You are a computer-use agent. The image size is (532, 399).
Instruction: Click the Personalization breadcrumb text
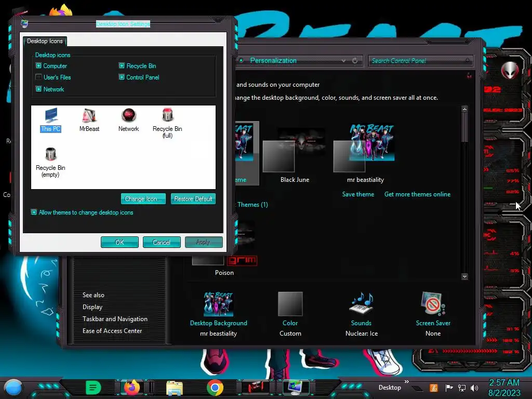click(x=273, y=60)
